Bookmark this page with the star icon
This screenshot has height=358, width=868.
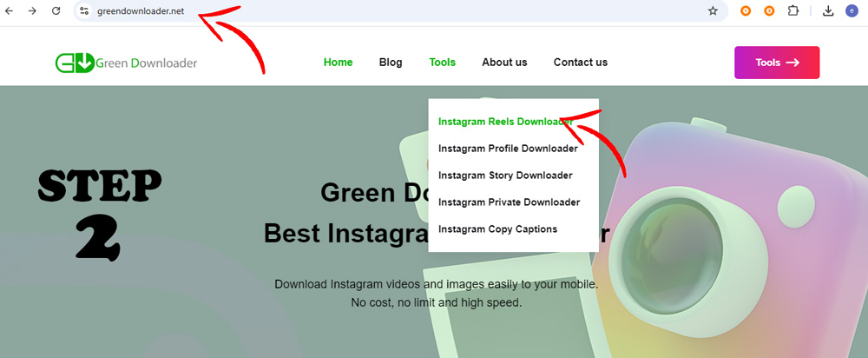(713, 10)
